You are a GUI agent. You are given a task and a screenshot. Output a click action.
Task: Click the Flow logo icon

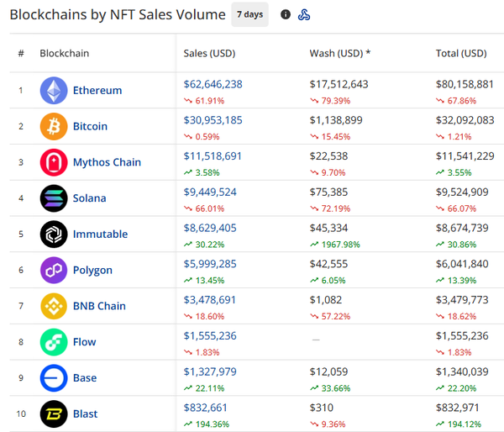[54, 342]
